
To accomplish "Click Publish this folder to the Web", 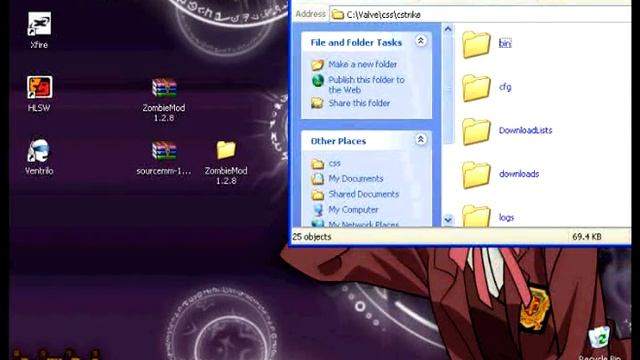I will click(x=366, y=85).
